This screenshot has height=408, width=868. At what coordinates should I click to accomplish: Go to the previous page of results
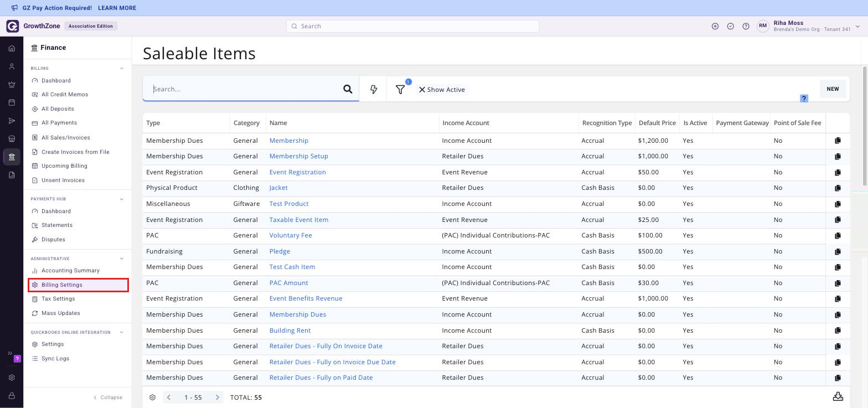169,397
